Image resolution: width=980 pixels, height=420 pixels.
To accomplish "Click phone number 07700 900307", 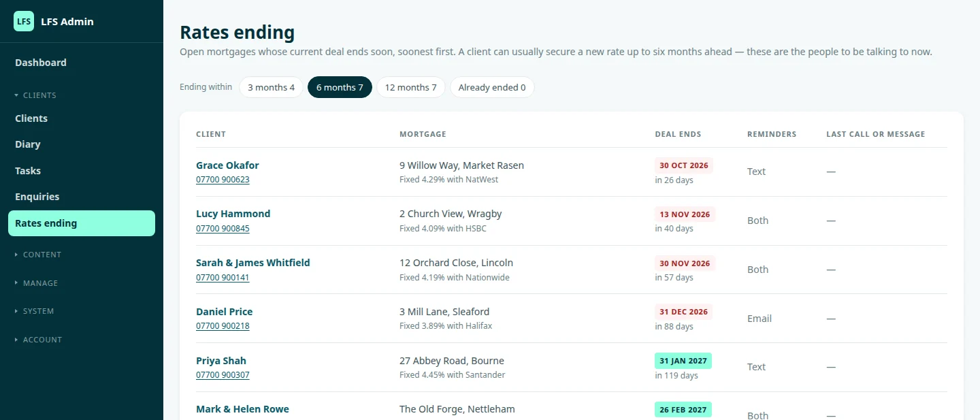I will 223,375.
